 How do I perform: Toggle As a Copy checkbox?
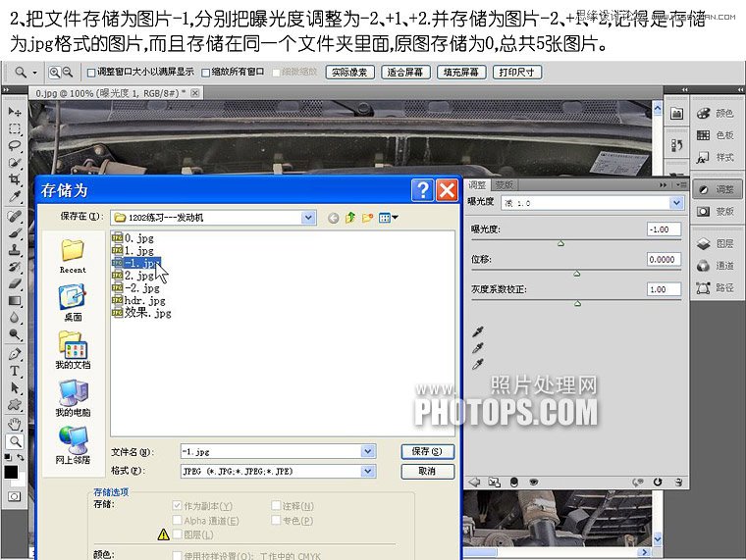pos(177,505)
